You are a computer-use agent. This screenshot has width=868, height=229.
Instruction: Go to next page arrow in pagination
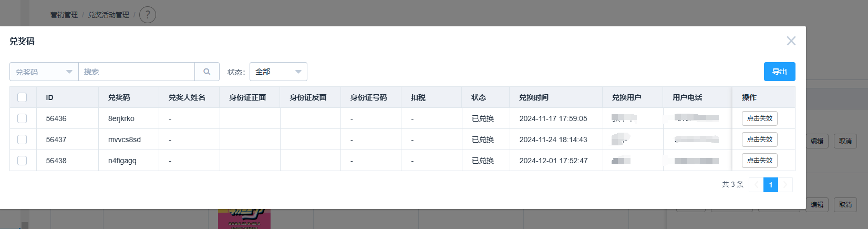(786, 185)
